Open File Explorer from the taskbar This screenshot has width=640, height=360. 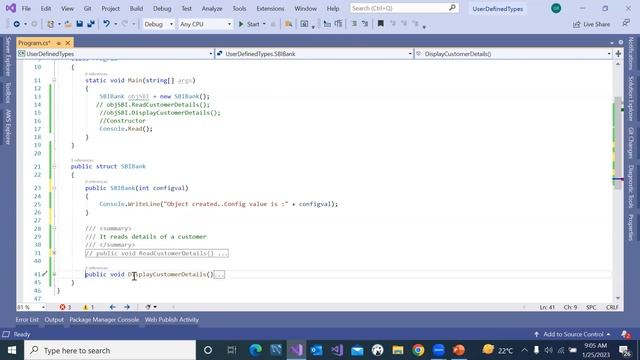[398, 350]
